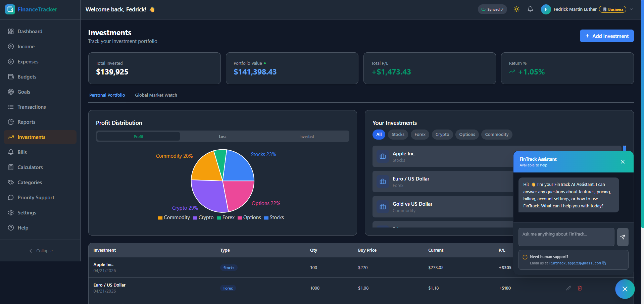This screenshot has width=644, height=304.
Task: Click the Apple Inc. investment card icon
Action: pyautogui.click(x=383, y=156)
